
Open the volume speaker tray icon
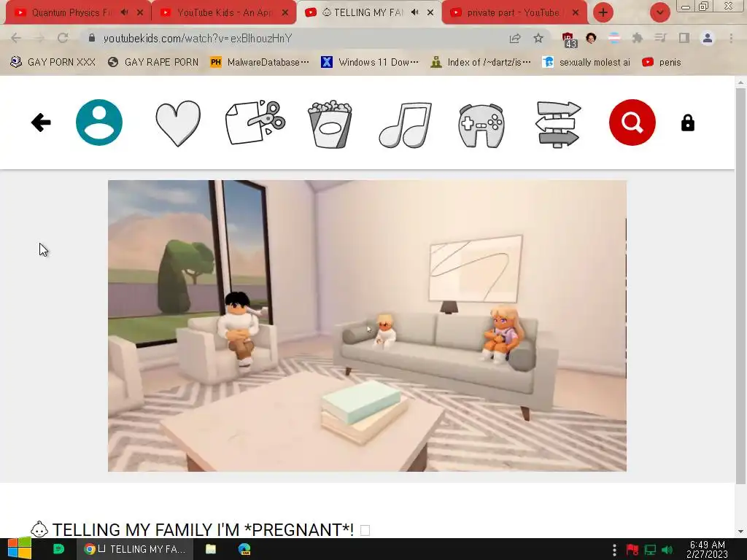(667, 550)
